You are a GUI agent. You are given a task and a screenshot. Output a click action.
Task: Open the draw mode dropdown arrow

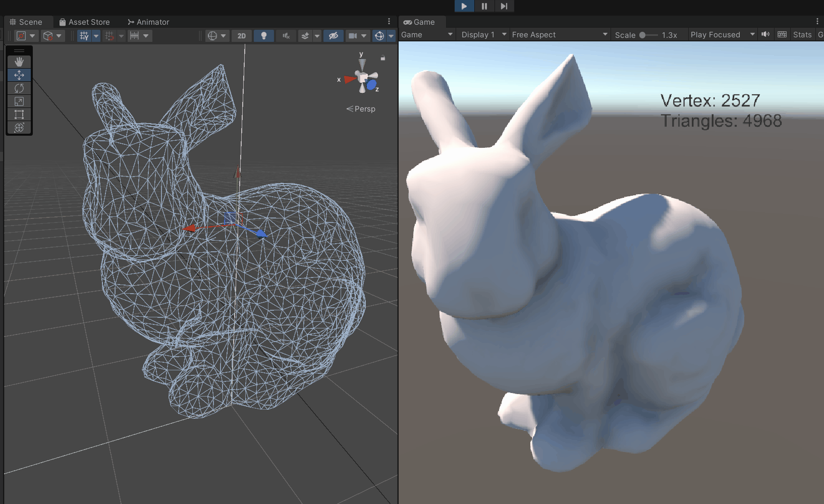click(223, 36)
